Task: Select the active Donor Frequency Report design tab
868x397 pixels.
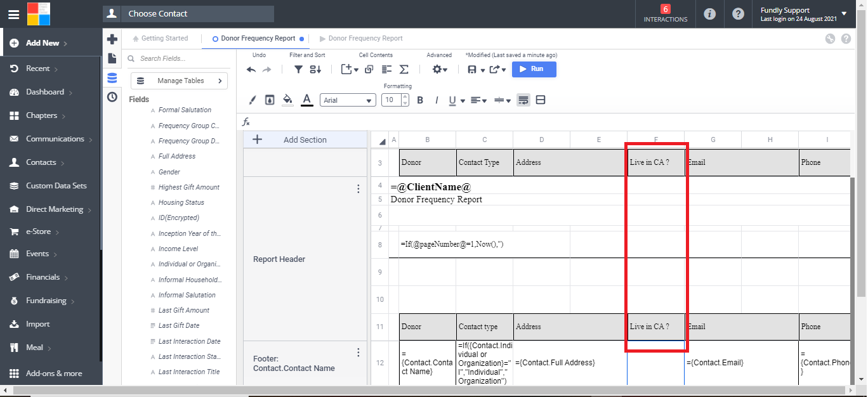Action: tap(258, 39)
